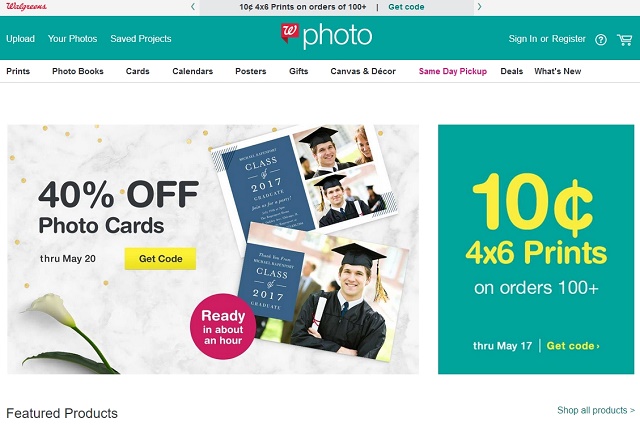
Task: Open the shopping cart icon
Action: click(x=624, y=40)
